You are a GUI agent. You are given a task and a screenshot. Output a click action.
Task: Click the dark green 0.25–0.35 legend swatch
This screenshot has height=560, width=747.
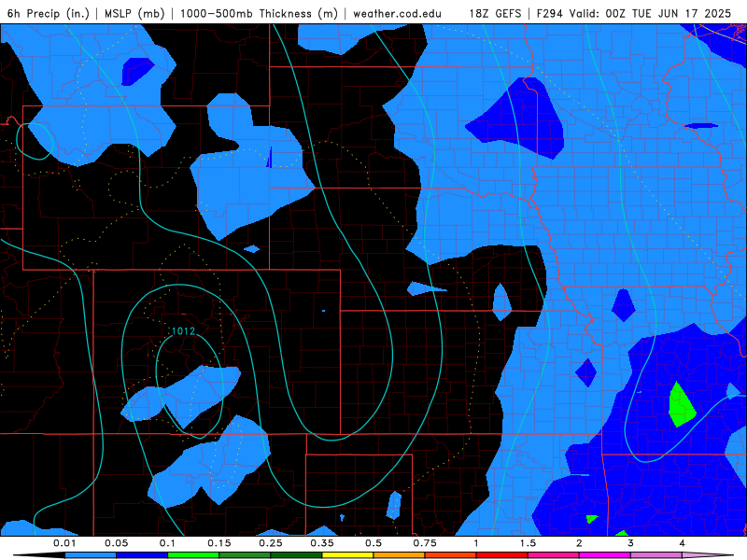(x=296, y=555)
